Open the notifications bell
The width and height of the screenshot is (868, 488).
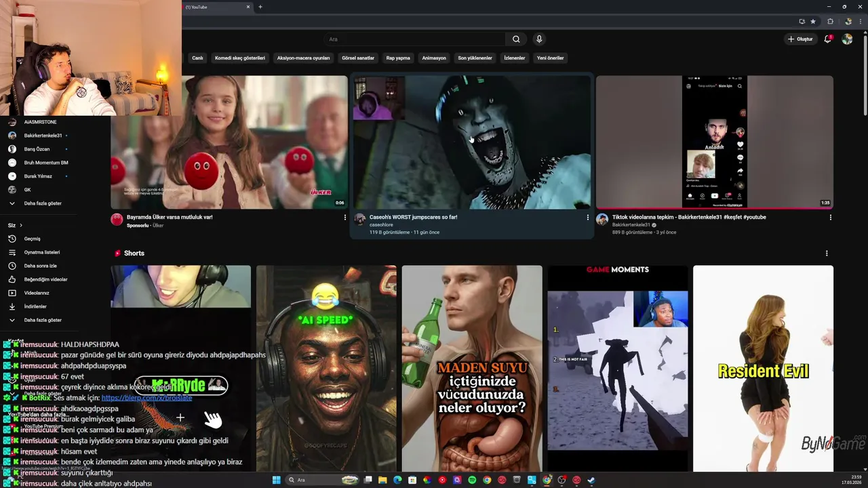pos(827,39)
